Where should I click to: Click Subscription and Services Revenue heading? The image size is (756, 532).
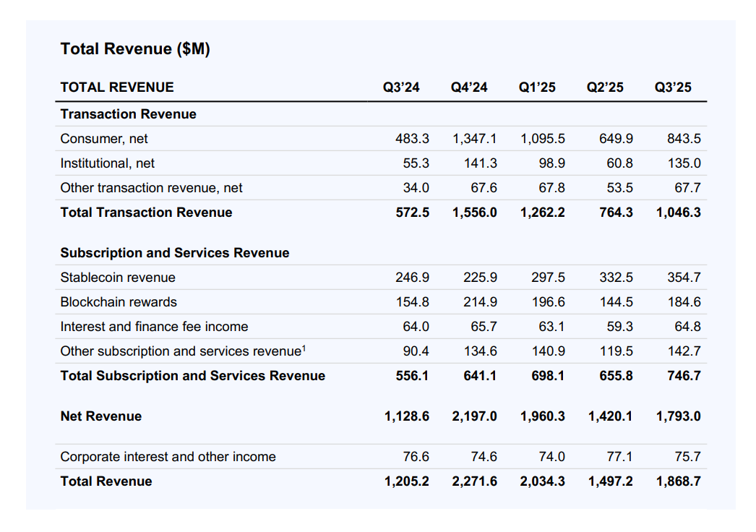click(x=174, y=253)
